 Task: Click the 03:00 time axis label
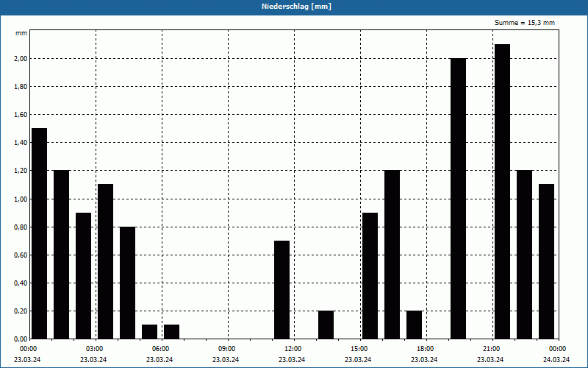click(94, 349)
